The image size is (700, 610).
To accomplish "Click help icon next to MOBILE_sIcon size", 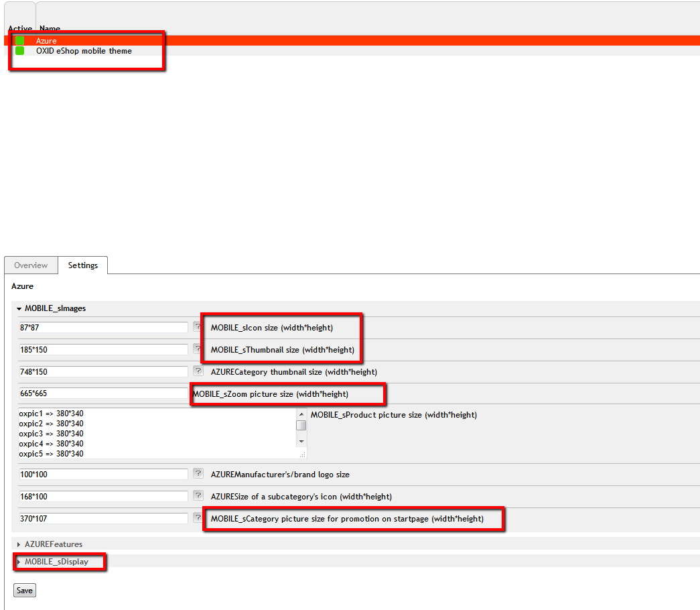I will tap(198, 327).
